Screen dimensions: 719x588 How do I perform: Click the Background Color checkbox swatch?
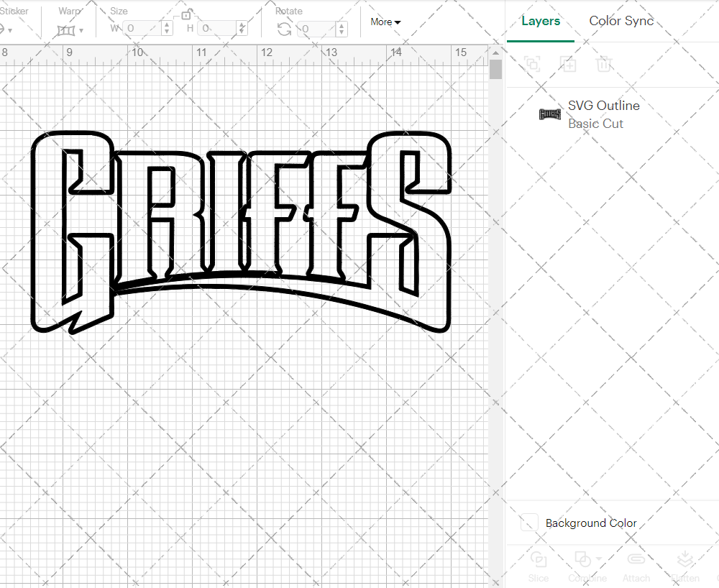(x=528, y=523)
